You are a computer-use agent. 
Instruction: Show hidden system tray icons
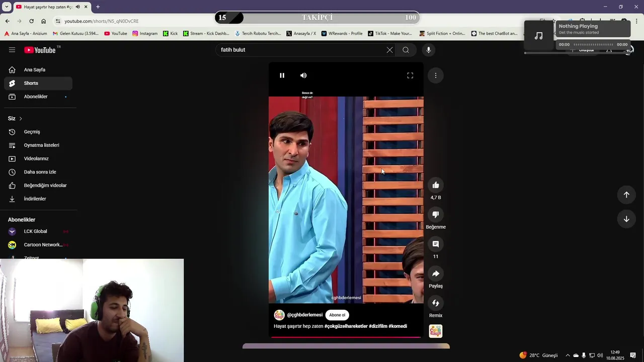(x=568, y=355)
